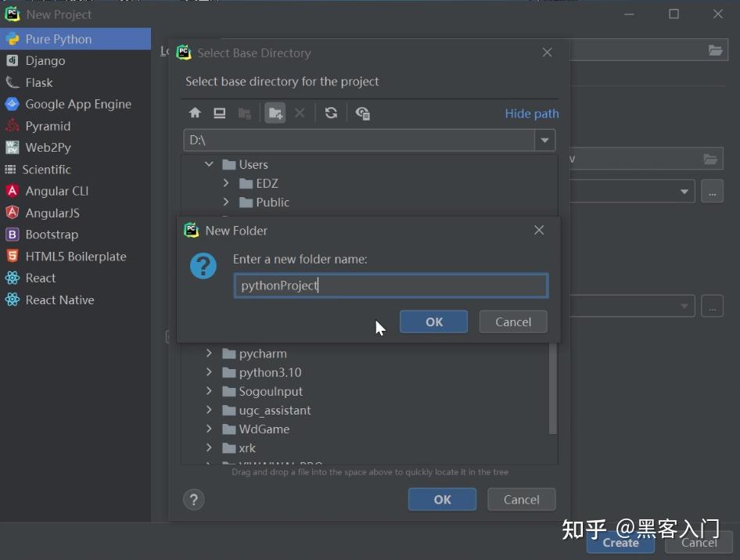Click the Delete folder X icon
Screen dimensions: 740x560
(300, 113)
